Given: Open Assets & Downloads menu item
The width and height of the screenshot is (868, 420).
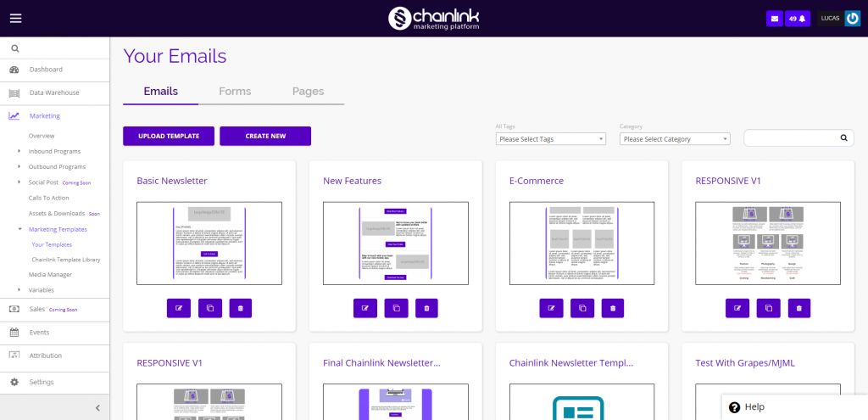Looking at the screenshot, I should [57, 213].
